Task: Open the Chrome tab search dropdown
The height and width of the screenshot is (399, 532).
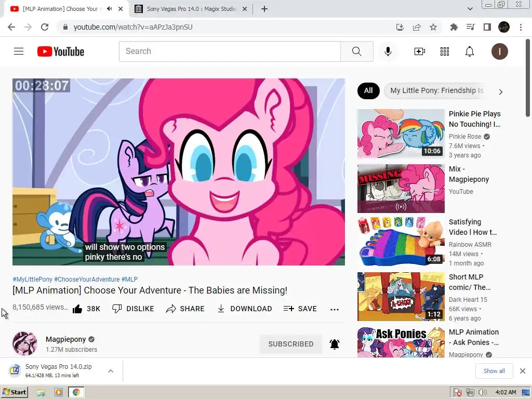Action: [x=470, y=9]
